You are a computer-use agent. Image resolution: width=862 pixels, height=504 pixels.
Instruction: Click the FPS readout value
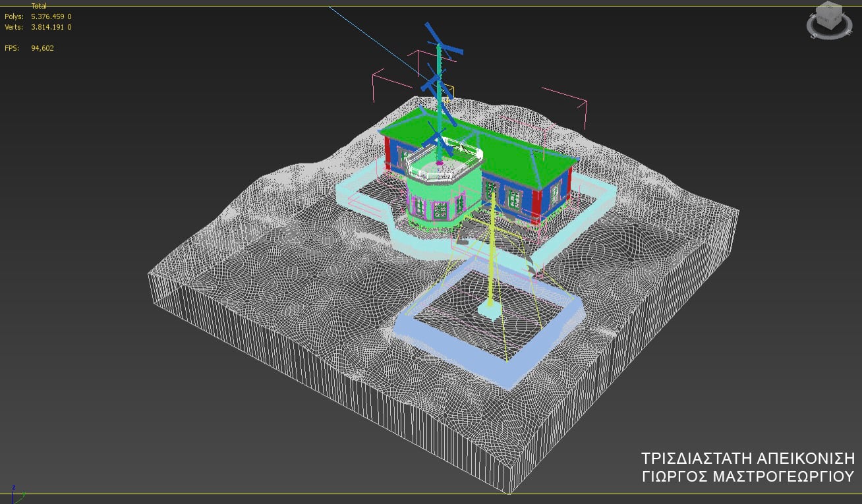click(42, 48)
